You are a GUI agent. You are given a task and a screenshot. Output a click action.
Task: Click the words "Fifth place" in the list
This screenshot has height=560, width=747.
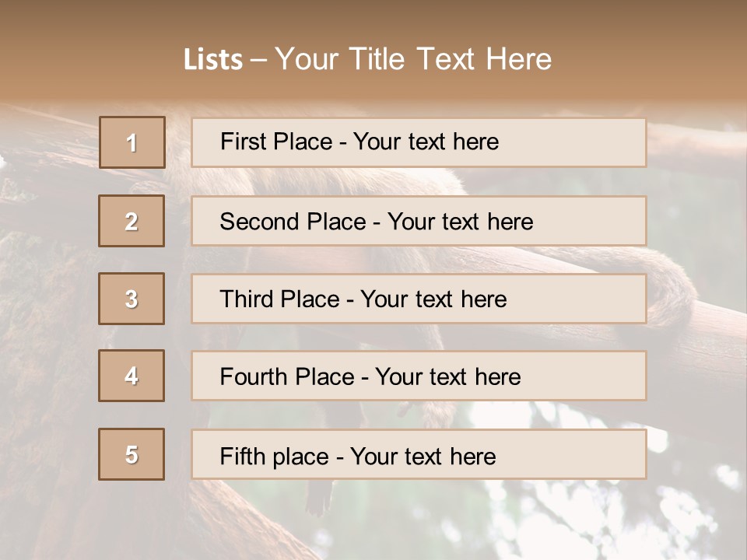click(272, 456)
